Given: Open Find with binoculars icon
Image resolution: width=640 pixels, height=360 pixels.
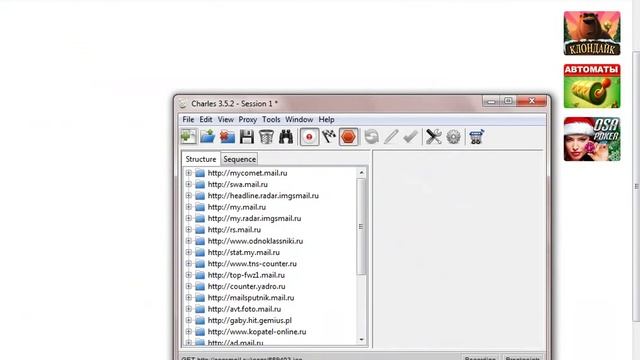Looking at the screenshot, I should point(286,137).
